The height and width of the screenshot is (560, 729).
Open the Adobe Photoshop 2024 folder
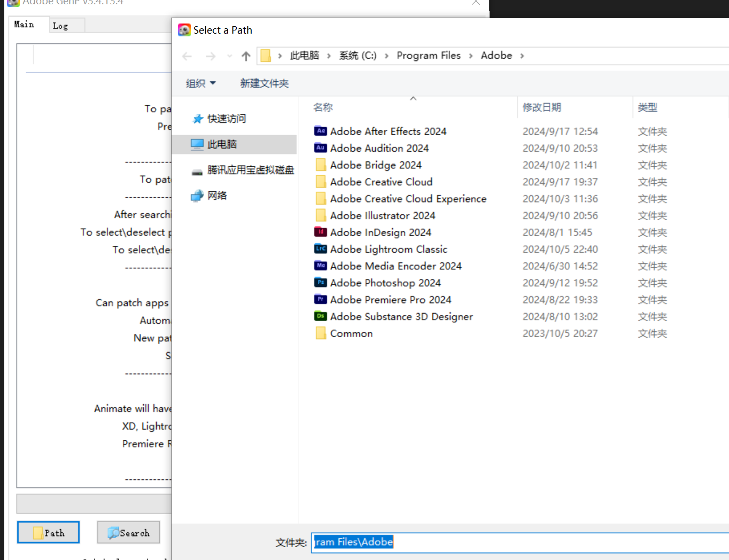(385, 283)
